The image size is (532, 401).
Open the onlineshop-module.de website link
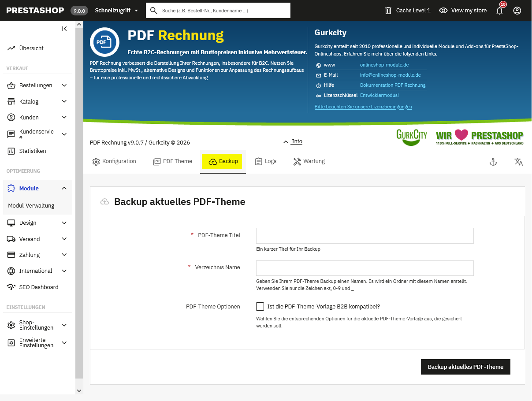[384, 65]
